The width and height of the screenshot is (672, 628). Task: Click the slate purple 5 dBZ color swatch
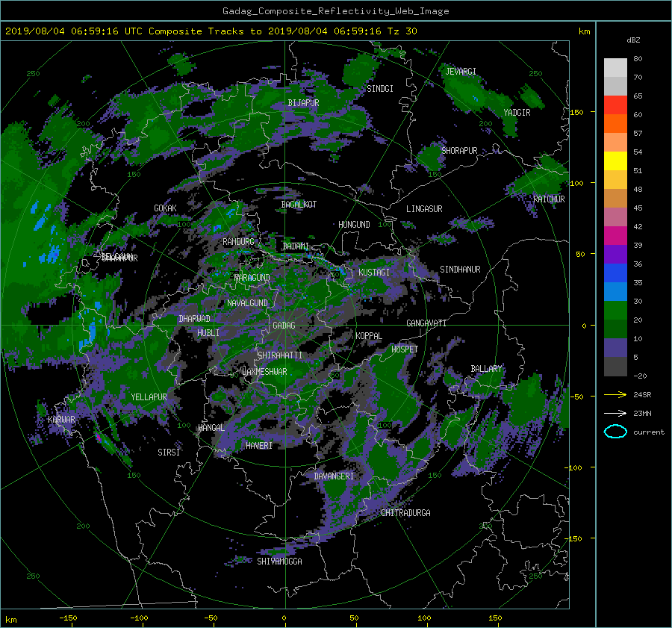615,347
